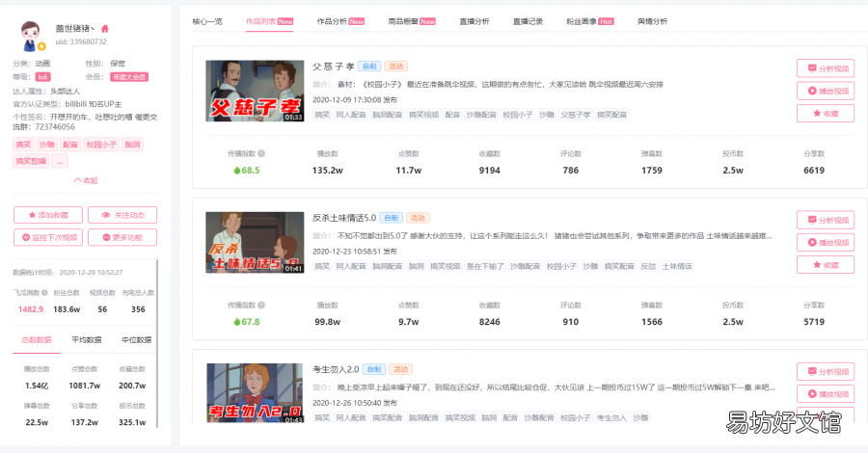Click info icon beside 传播指数 in 反杀土味情话 card
Screen dimensions: 868x453
pyautogui.click(x=261, y=306)
